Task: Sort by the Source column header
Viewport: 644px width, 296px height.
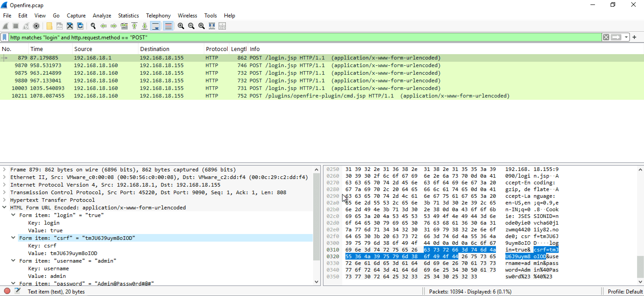Action: coord(105,49)
